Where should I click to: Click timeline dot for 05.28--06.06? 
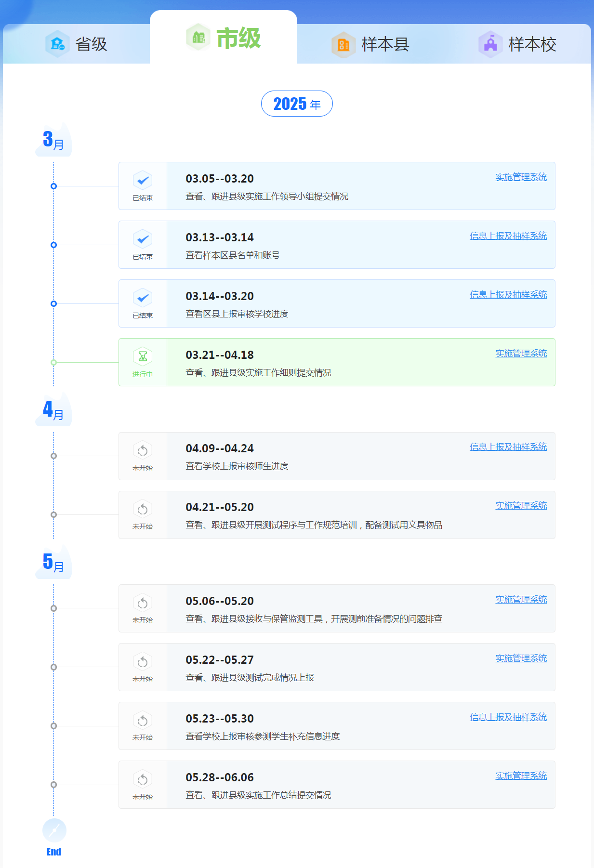click(x=53, y=785)
